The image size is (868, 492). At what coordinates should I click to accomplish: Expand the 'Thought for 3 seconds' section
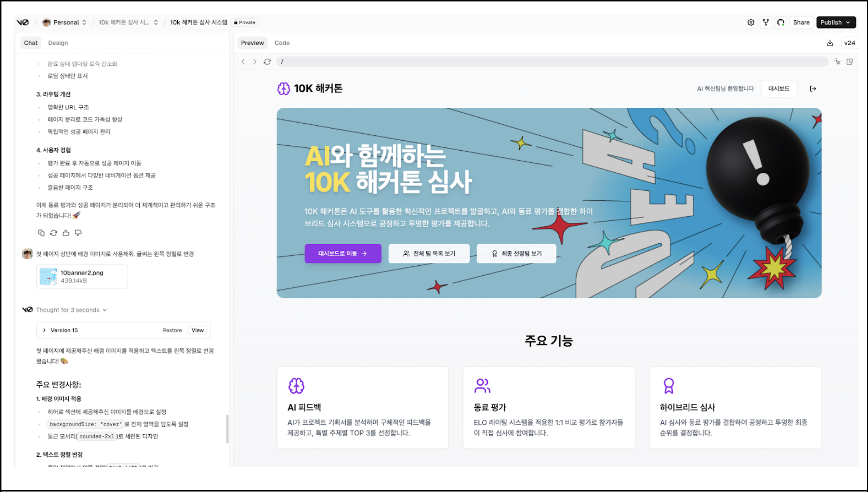coord(71,310)
